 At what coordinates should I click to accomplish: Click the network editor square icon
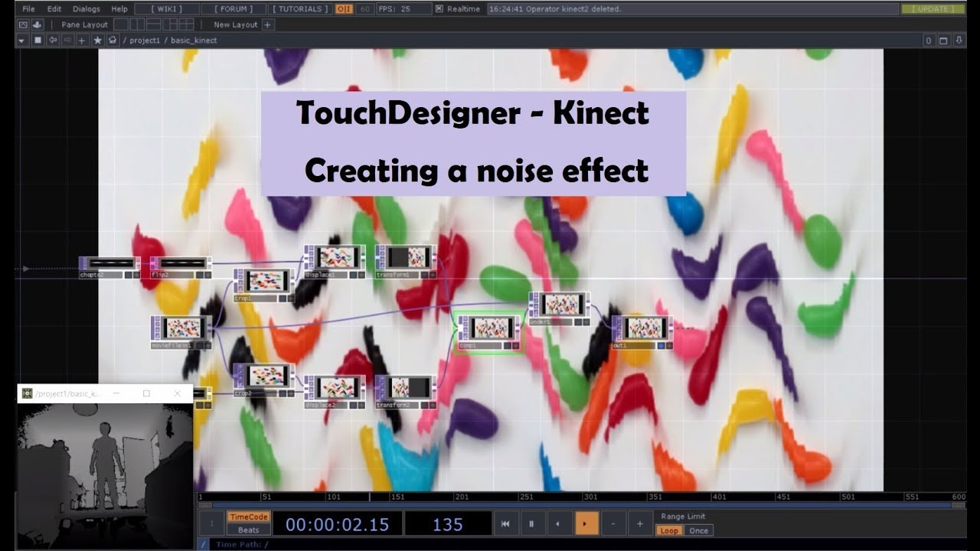(x=38, y=40)
